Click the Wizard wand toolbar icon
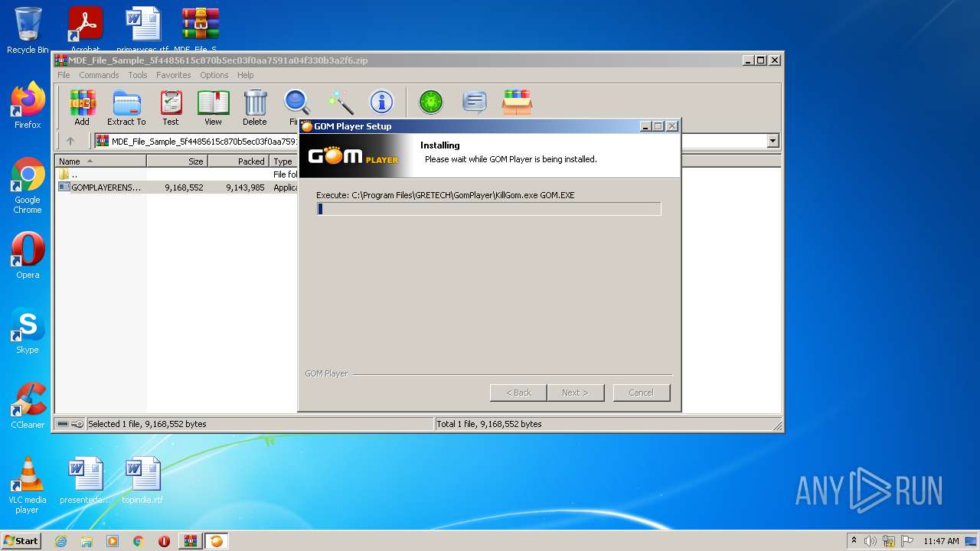Image resolution: width=980 pixels, height=551 pixels. [340, 102]
